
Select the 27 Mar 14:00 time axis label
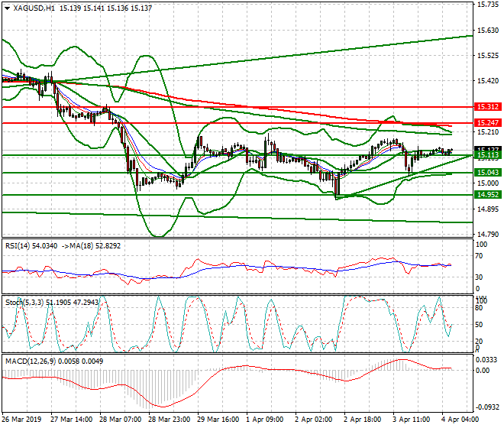point(72,420)
